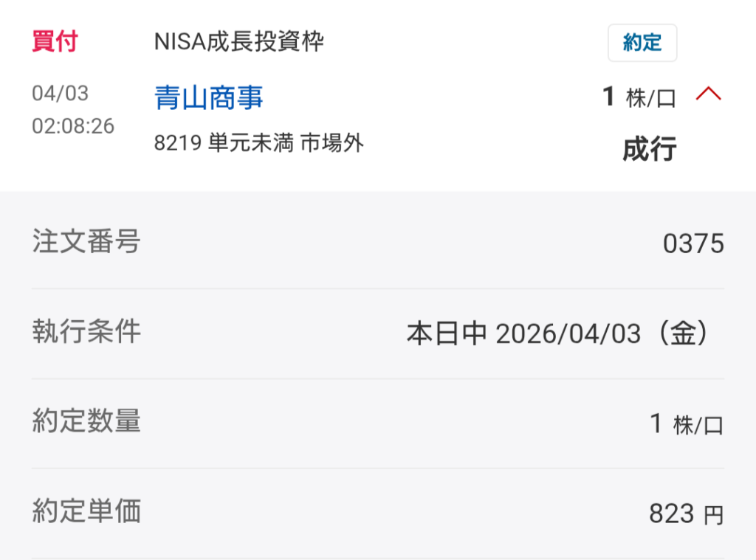The image size is (756, 560).
Task: Tap the 約定 status badge
Action: [642, 43]
